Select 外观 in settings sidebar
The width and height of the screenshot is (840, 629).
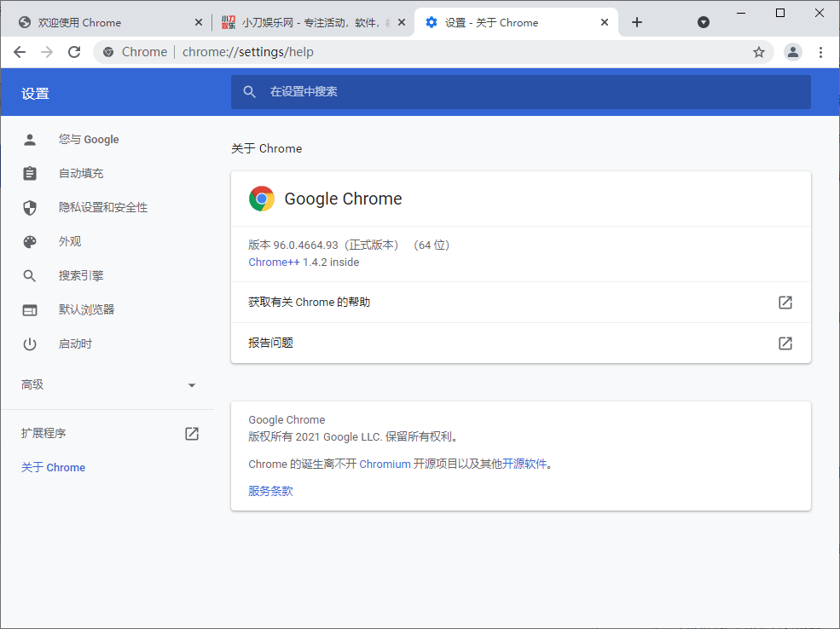point(70,242)
